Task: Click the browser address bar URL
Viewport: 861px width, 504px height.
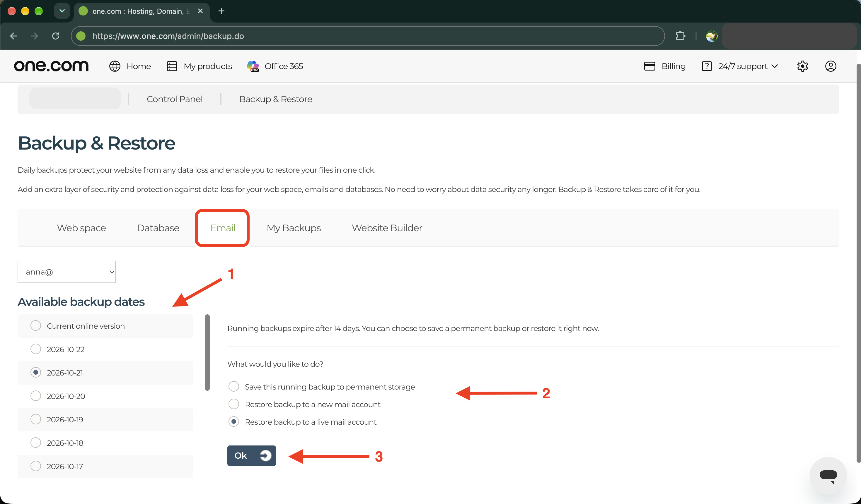Action: coord(168,36)
